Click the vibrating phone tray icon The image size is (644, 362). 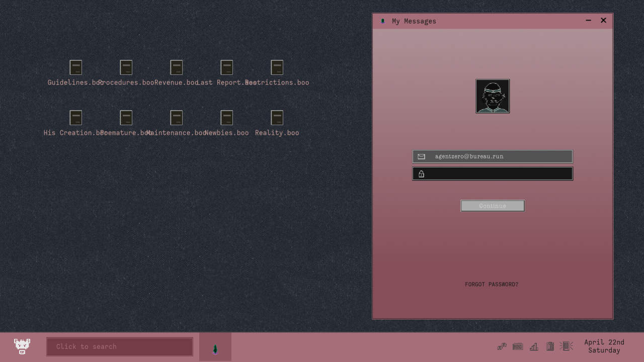pos(567,346)
